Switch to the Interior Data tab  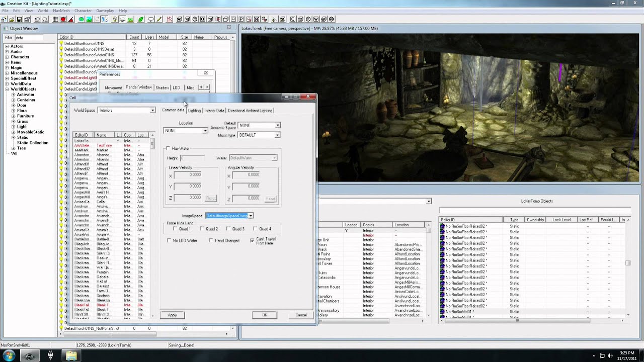(x=214, y=111)
